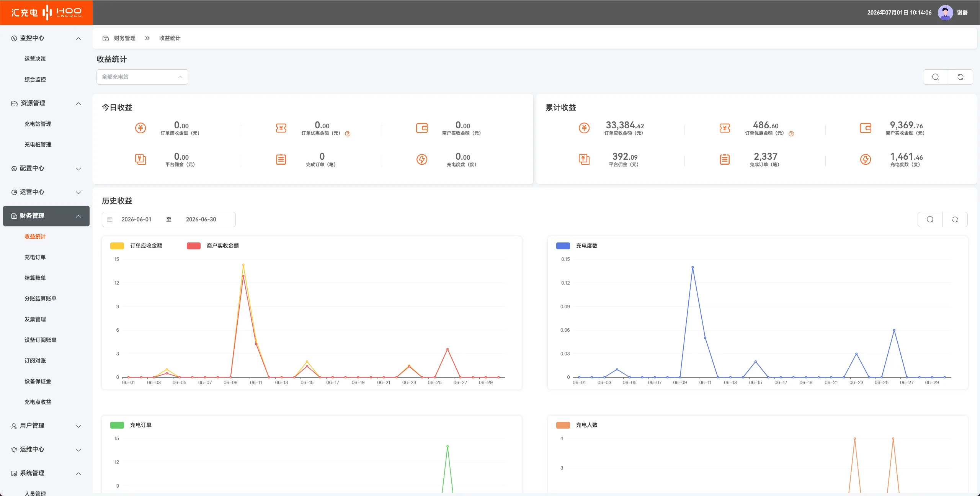Go to 设备保证金 page
This screenshot has height=496, width=980.
click(x=38, y=381)
